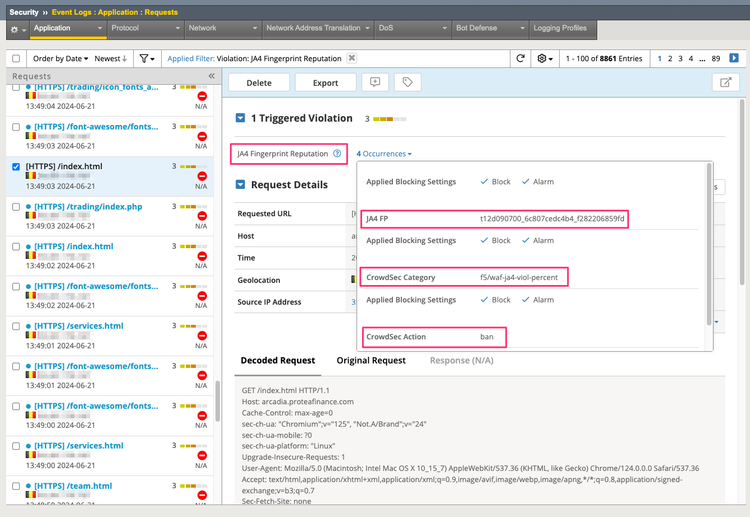Expand the 4 Occurrences dropdown

(x=385, y=154)
